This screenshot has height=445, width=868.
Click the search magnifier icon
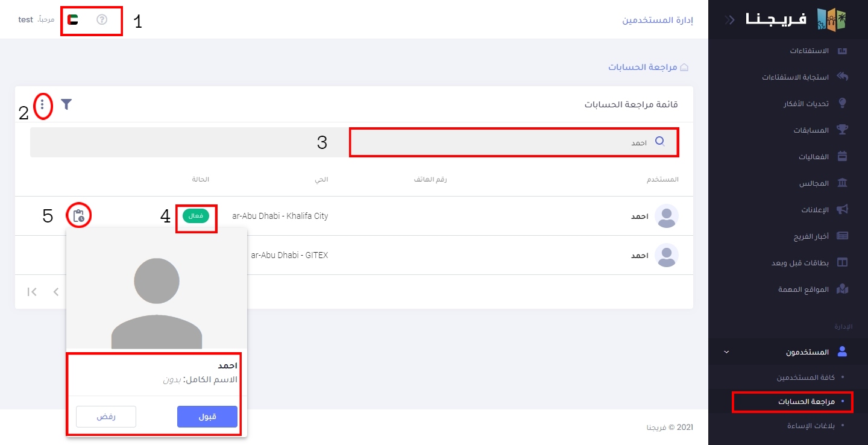pyautogui.click(x=659, y=142)
